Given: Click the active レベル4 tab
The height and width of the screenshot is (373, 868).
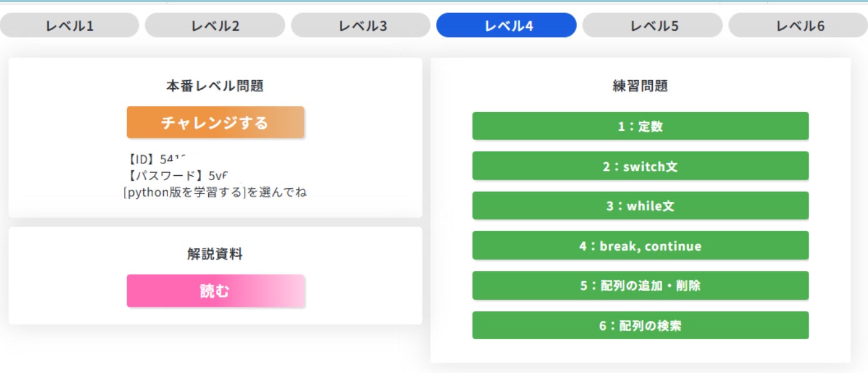Looking at the screenshot, I should [x=507, y=26].
